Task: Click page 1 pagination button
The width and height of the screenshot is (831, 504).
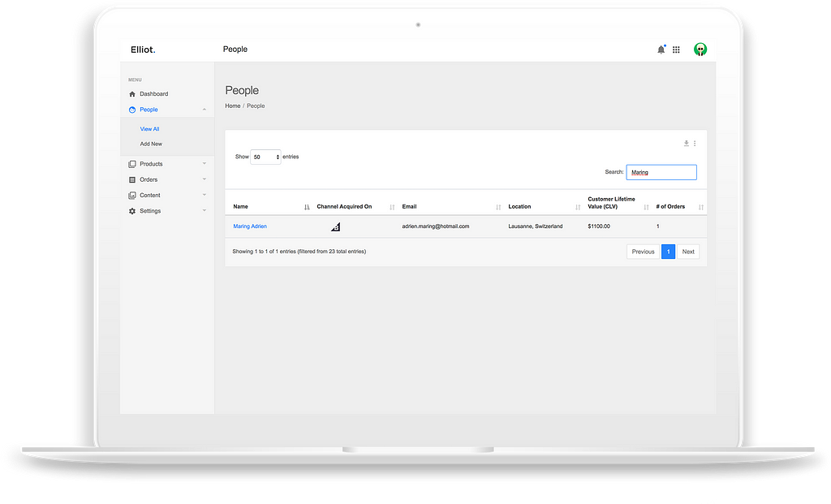Action: point(669,252)
